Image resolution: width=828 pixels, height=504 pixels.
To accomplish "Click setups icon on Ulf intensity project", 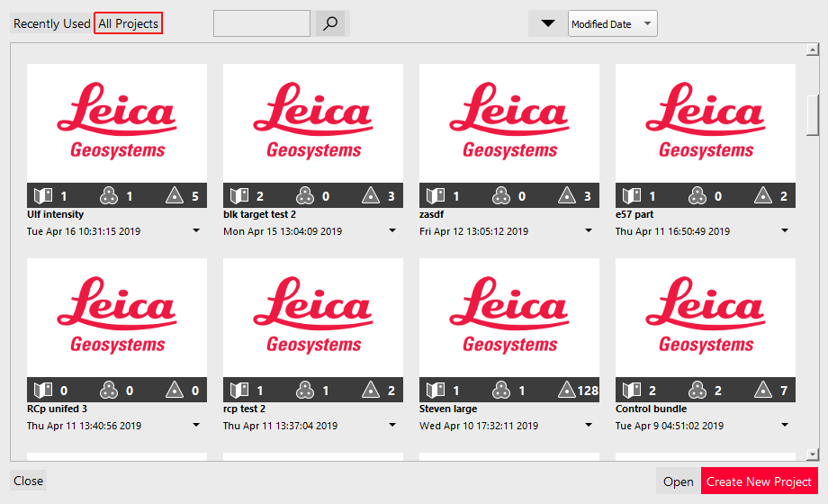I will coord(43,195).
